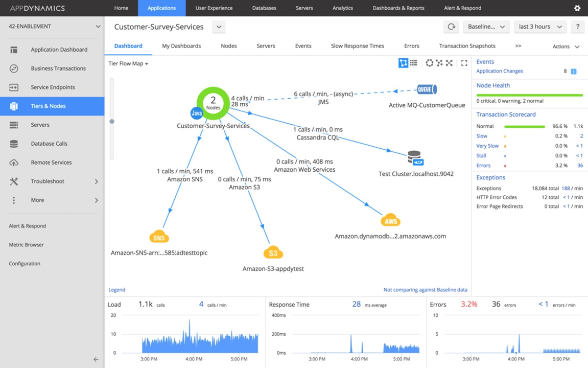
Task: Switch to Transaction Snapshots tab
Action: point(467,46)
